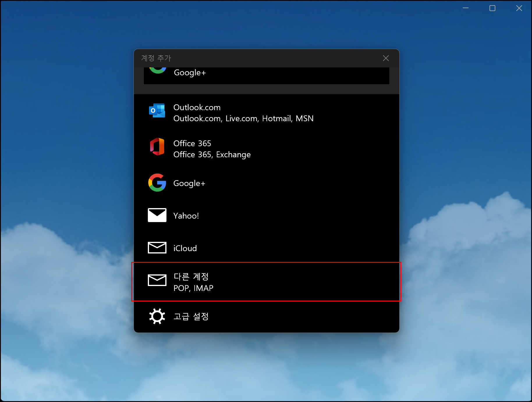
Task: Close the Mail app window
Action: (x=519, y=8)
